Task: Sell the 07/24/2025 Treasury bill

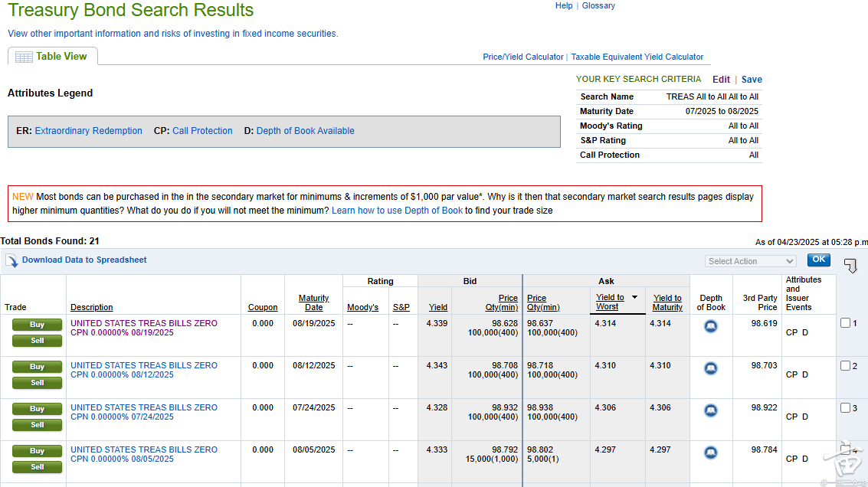Action: tap(37, 425)
